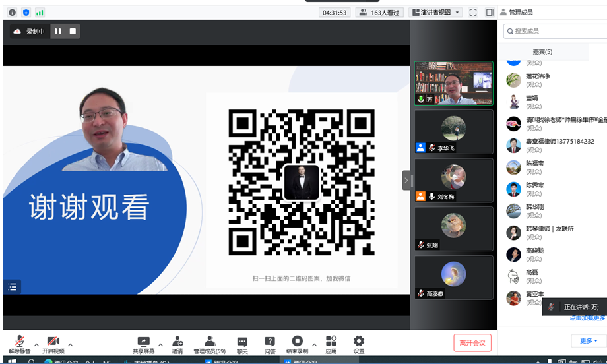607x364 pixels.
Task: Select 高凌徽's video tile
Action: (454, 278)
